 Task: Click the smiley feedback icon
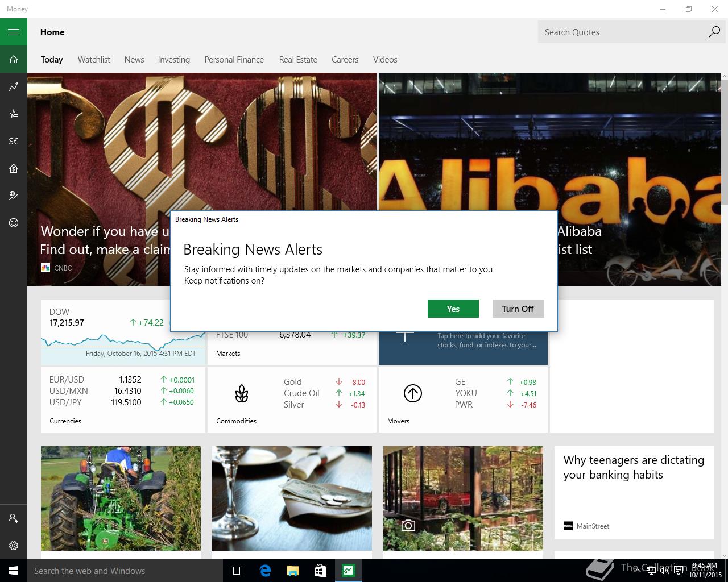(14, 223)
